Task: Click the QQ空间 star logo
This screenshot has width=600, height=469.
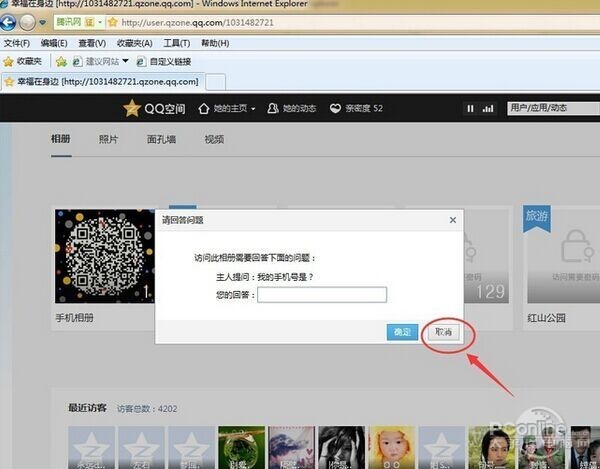Action: tap(132, 108)
